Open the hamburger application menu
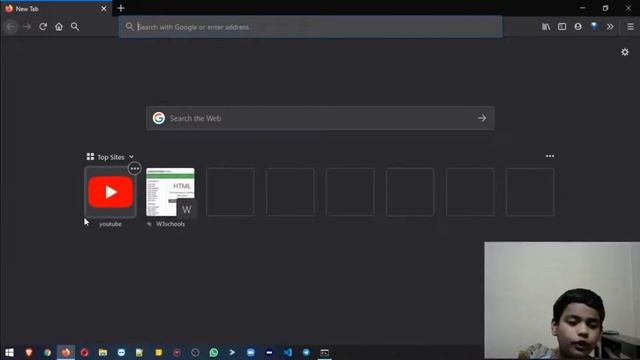This screenshot has width=640, height=360. pos(630,27)
